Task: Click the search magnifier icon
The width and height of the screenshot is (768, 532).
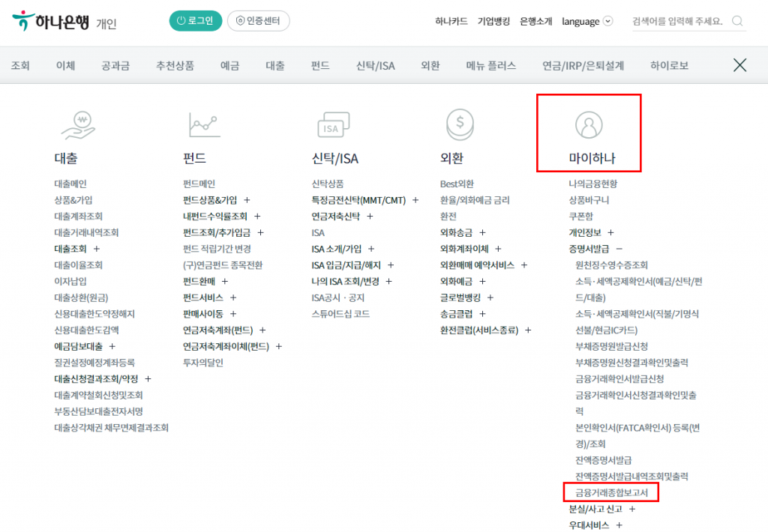Action: click(x=737, y=21)
